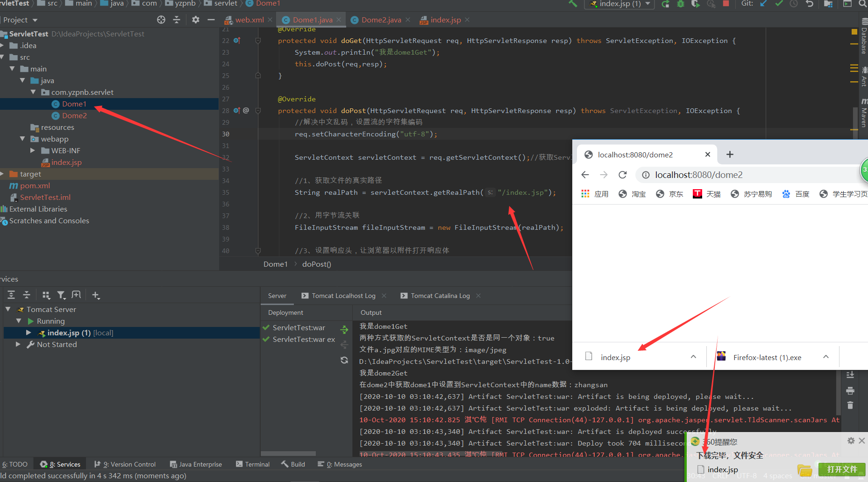This screenshot has height=482, width=868.
Task: Select the Server tab in Services
Action: (277, 296)
